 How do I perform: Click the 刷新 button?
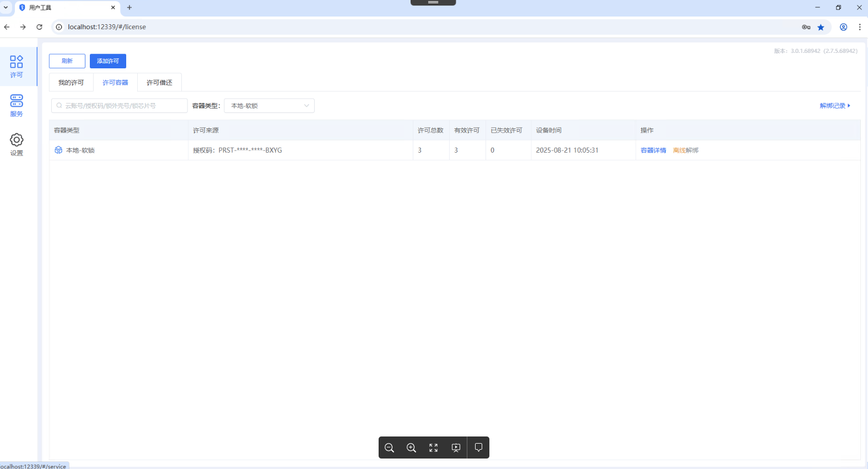click(67, 61)
